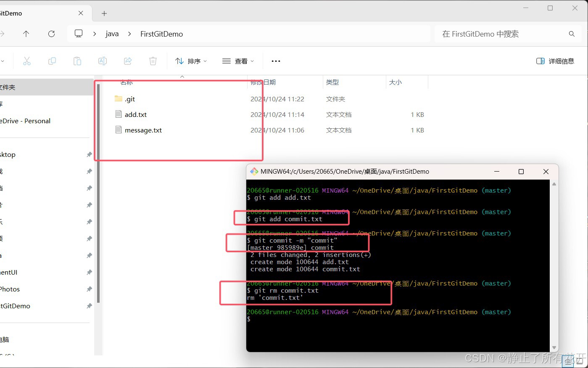Toggle the 详细信息 details pane
The image size is (588, 368).
(x=555, y=61)
